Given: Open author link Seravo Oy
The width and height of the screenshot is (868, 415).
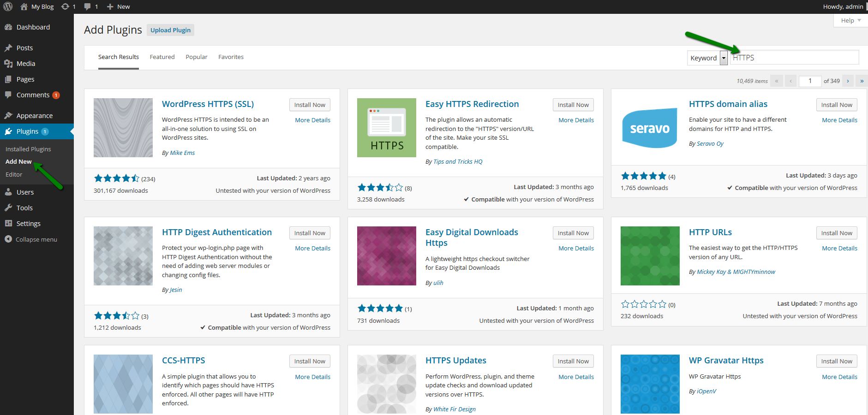Looking at the screenshot, I should coord(710,144).
